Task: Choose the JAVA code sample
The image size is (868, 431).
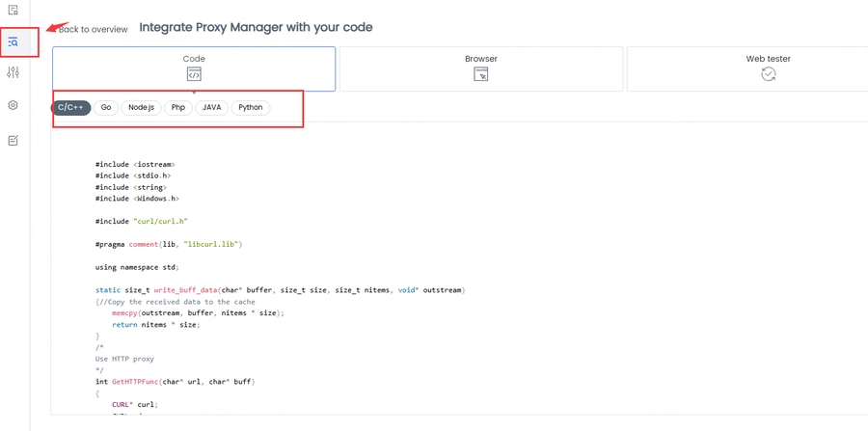Action: [211, 108]
